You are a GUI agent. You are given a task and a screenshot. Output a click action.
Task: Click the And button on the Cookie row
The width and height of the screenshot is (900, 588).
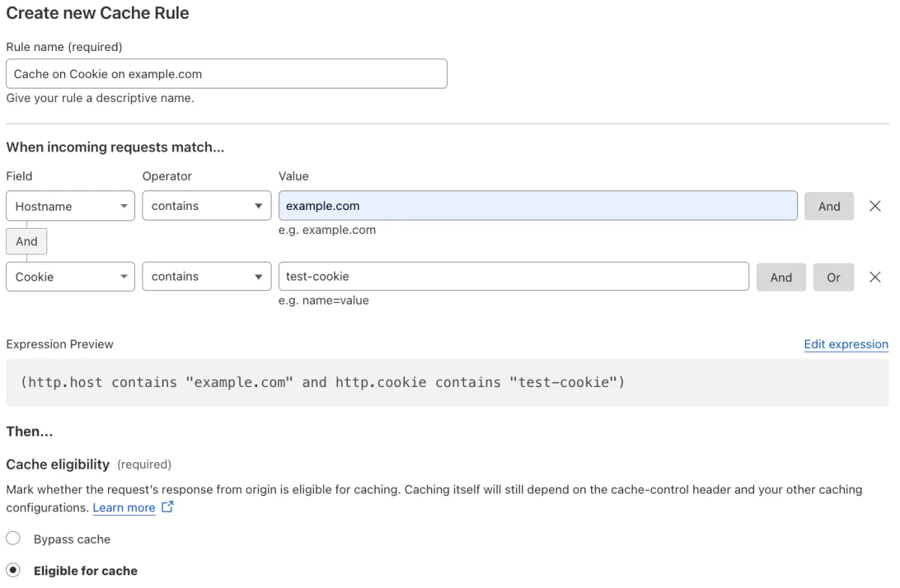tap(781, 277)
